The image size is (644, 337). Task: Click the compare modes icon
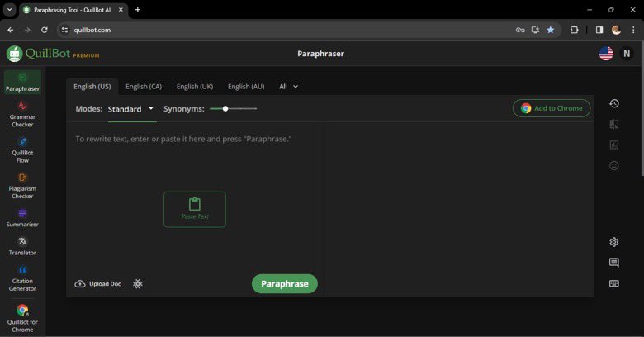pyautogui.click(x=614, y=124)
